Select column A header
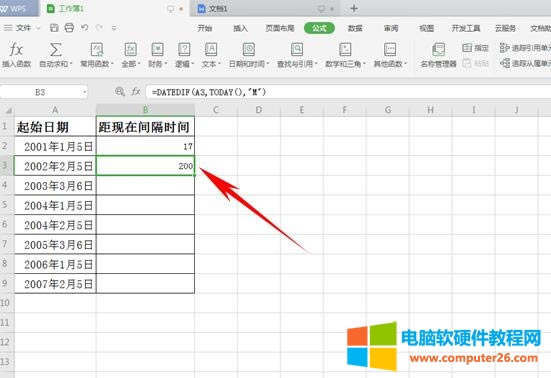This screenshot has height=378, width=551. click(55, 110)
